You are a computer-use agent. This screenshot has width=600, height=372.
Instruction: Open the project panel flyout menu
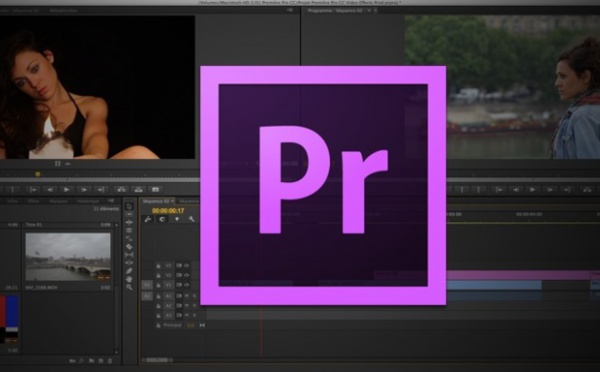(111, 201)
